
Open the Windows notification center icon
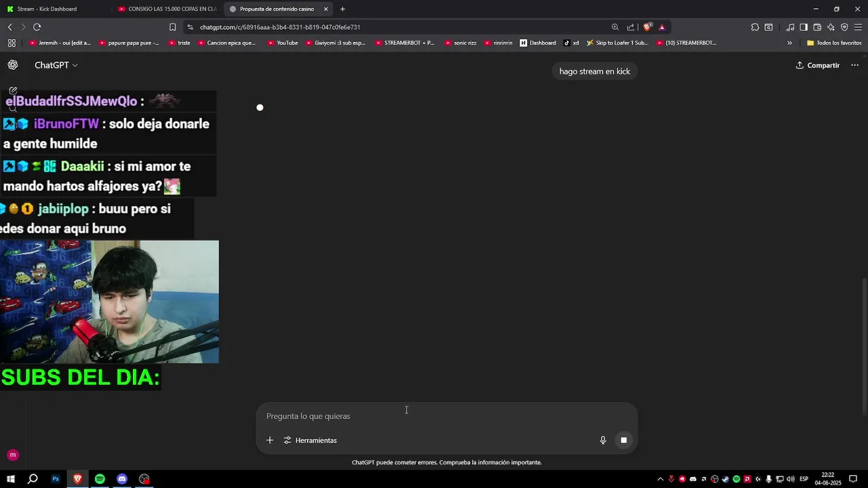click(x=854, y=479)
